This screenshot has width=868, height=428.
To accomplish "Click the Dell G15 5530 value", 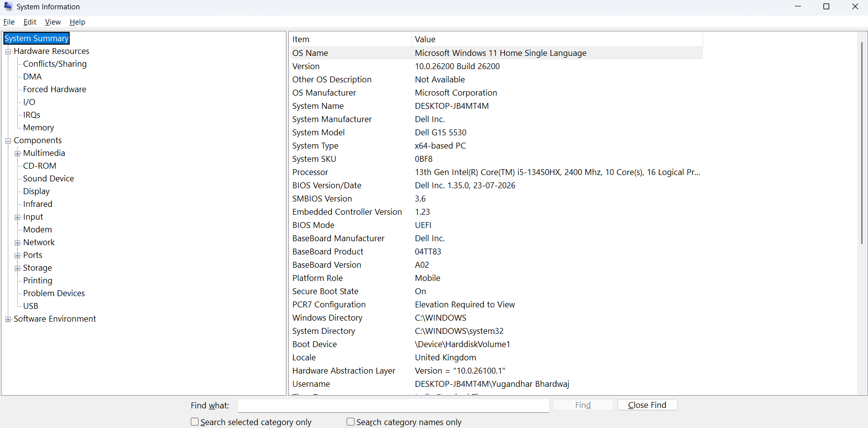I will click(440, 132).
